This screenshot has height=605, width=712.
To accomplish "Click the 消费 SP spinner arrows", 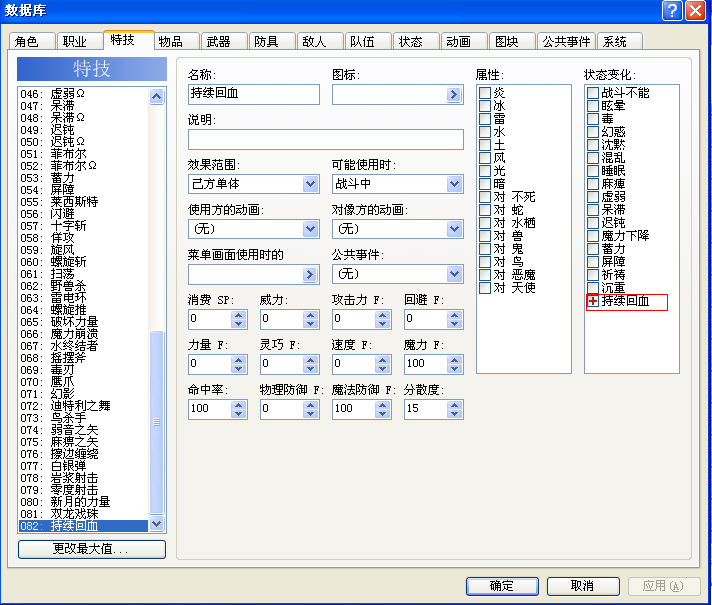I will [238, 319].
